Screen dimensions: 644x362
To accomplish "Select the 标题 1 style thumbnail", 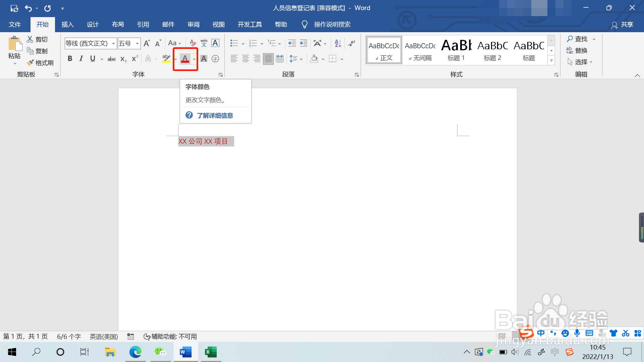I will tap(456, 50).
